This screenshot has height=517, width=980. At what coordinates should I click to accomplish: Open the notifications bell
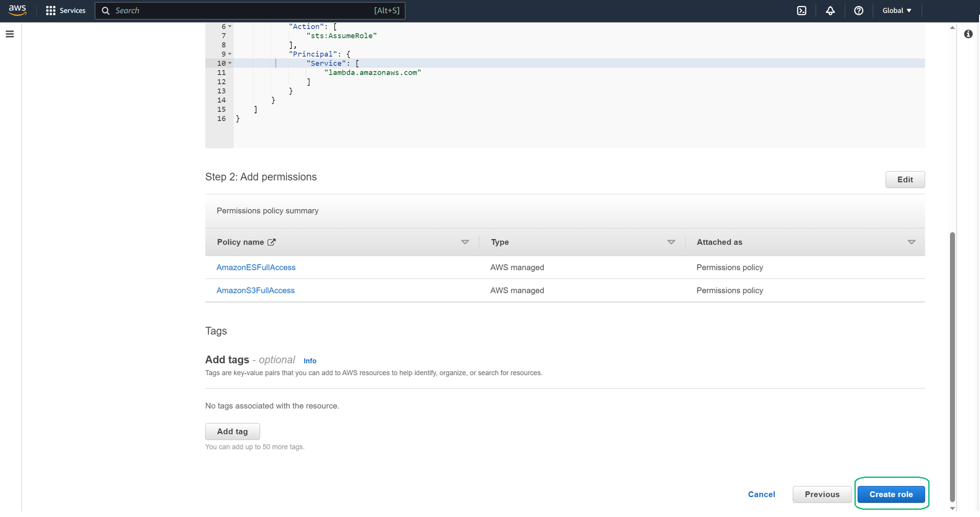coord(830,10)
